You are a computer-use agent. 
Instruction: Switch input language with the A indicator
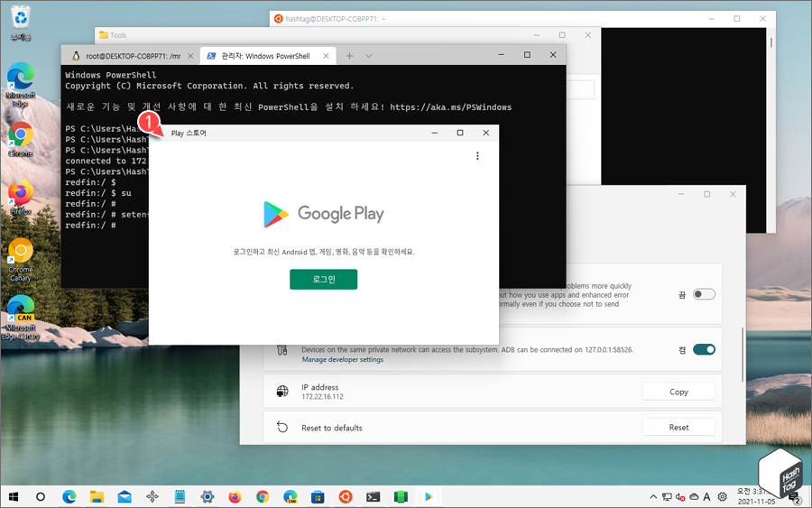tap(706, 496)
